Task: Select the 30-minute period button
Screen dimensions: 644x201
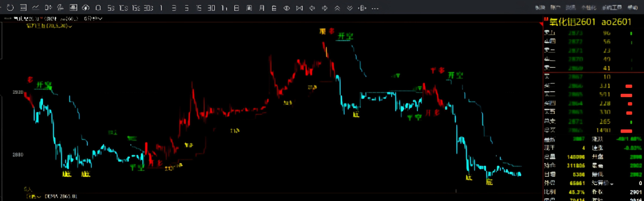Action: click(211, 8)
